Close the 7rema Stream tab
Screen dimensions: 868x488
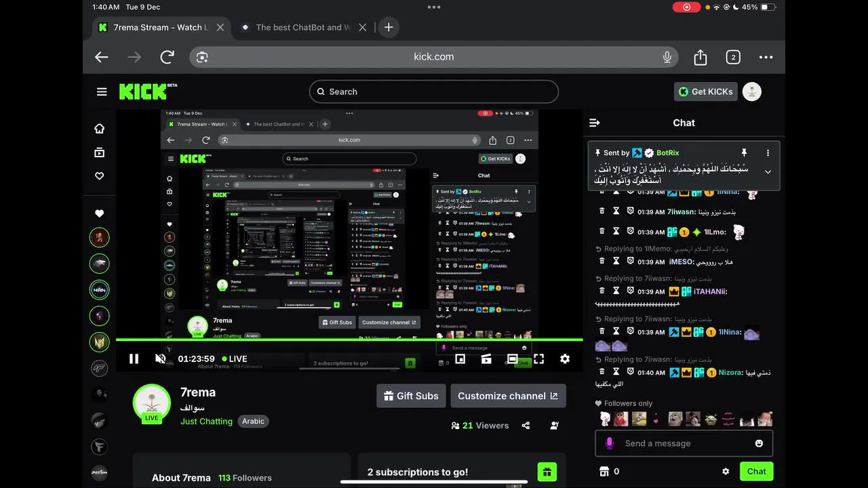[x=220, y=27]
